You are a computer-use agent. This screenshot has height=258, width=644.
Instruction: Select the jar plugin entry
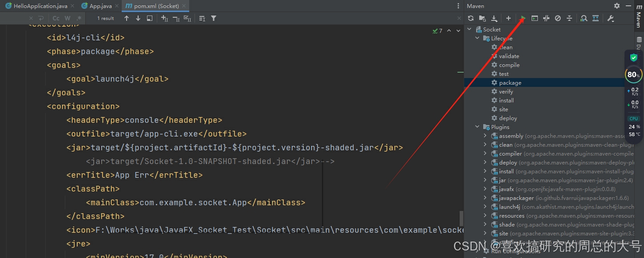549,180
